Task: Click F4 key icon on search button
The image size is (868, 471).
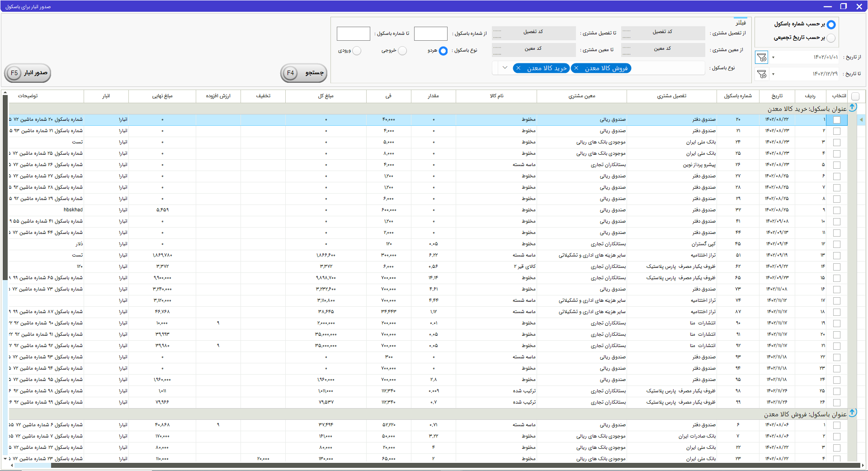Action: (x=290, y=73)
